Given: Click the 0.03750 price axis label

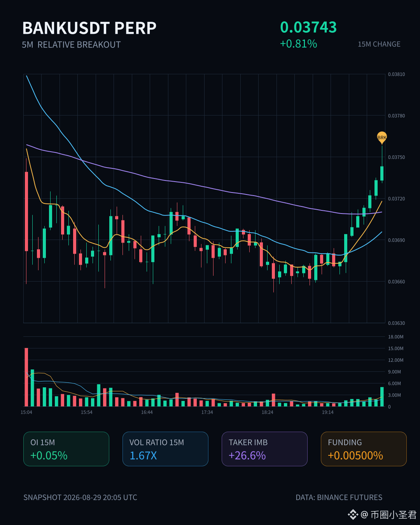Looking at the screenshot, I should (396, 157).
